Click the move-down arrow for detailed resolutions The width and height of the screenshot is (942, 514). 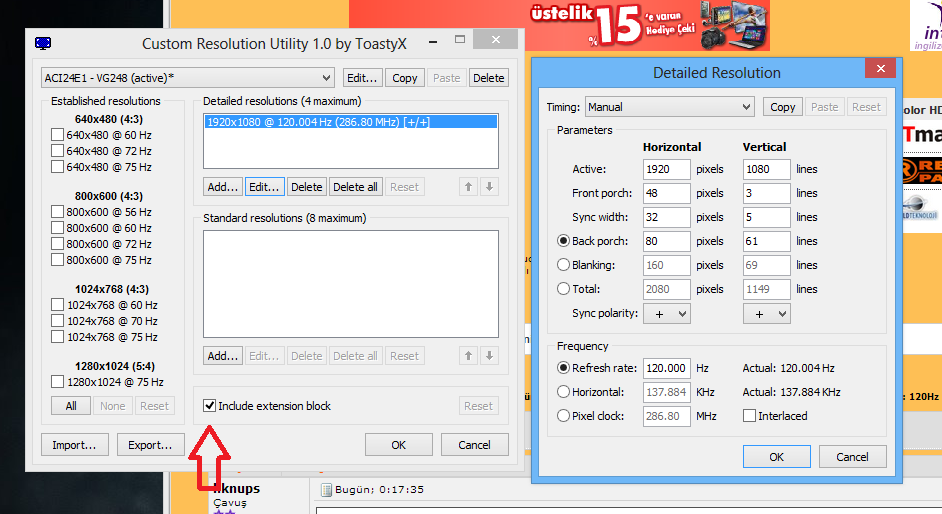coord(489,187)
